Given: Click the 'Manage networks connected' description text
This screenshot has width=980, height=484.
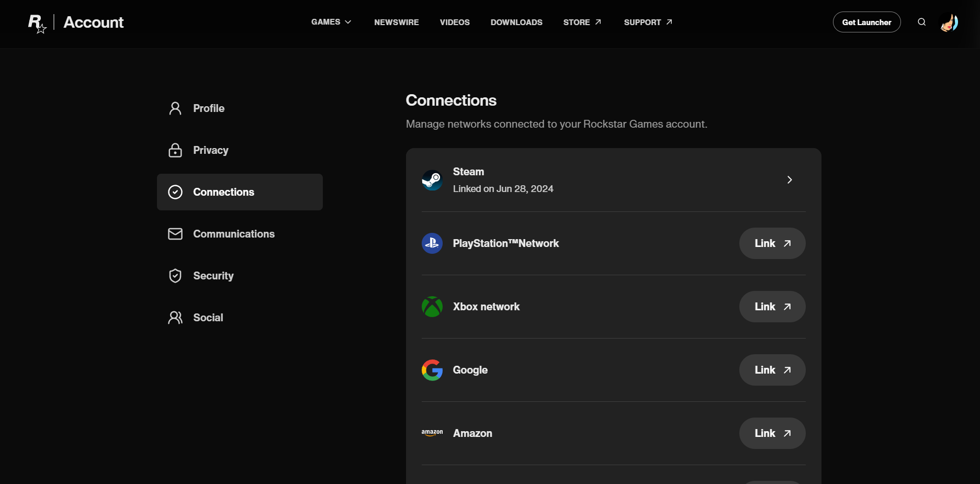Looking at the screenshot, I should 557,124.
